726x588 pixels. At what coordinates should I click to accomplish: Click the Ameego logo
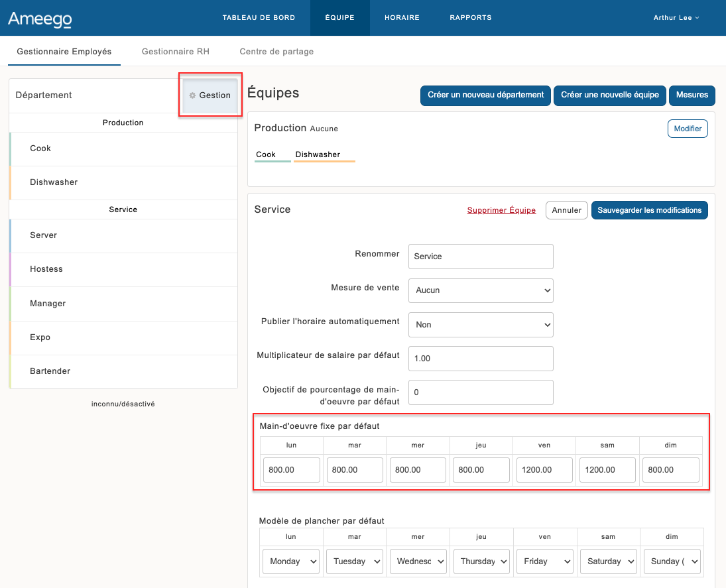[40, 19]
